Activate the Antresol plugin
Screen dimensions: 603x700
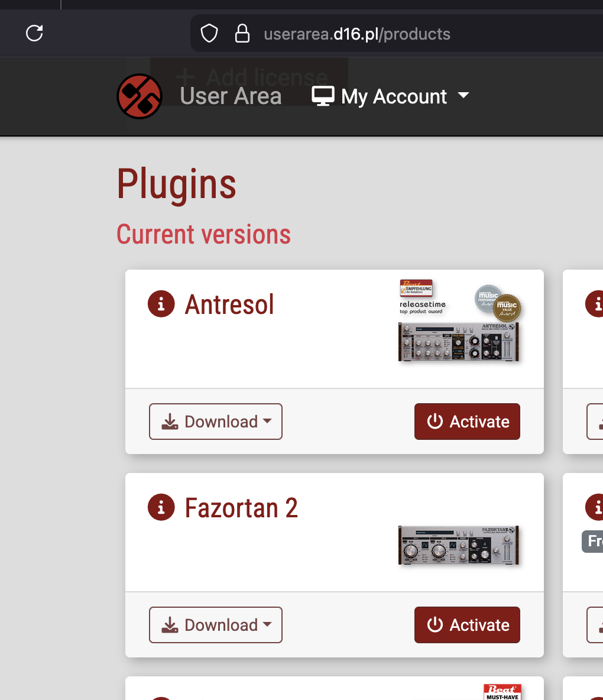[x=467, y=422]
